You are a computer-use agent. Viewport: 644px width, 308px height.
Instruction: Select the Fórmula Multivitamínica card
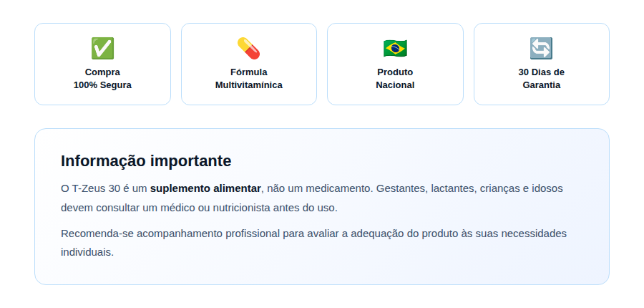point(249,64)
